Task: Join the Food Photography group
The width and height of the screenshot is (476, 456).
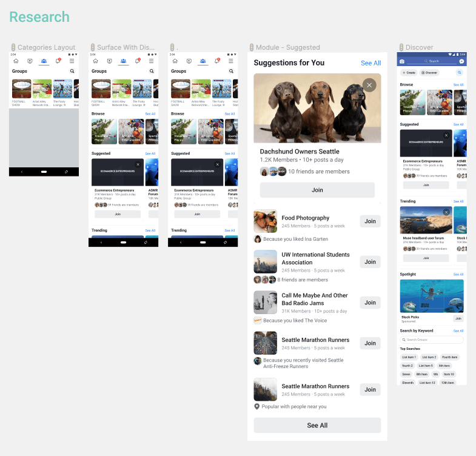Action: coord(370,221)
